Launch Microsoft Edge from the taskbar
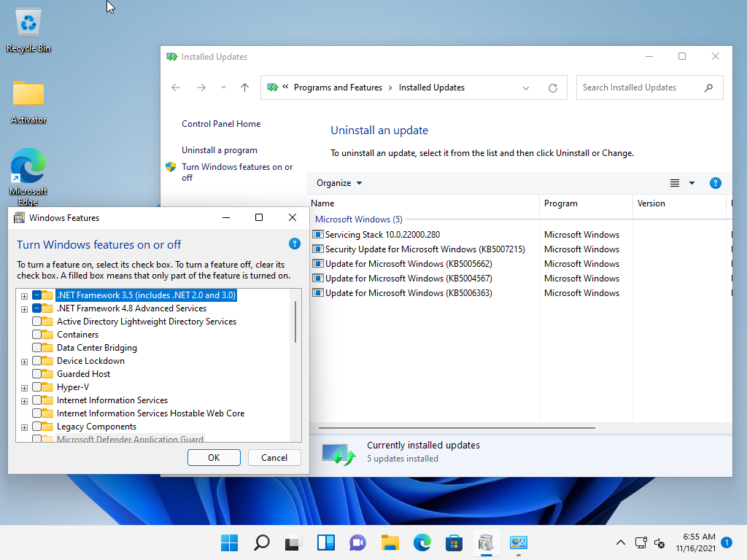 pyautogui.click(x=422, y=542)
